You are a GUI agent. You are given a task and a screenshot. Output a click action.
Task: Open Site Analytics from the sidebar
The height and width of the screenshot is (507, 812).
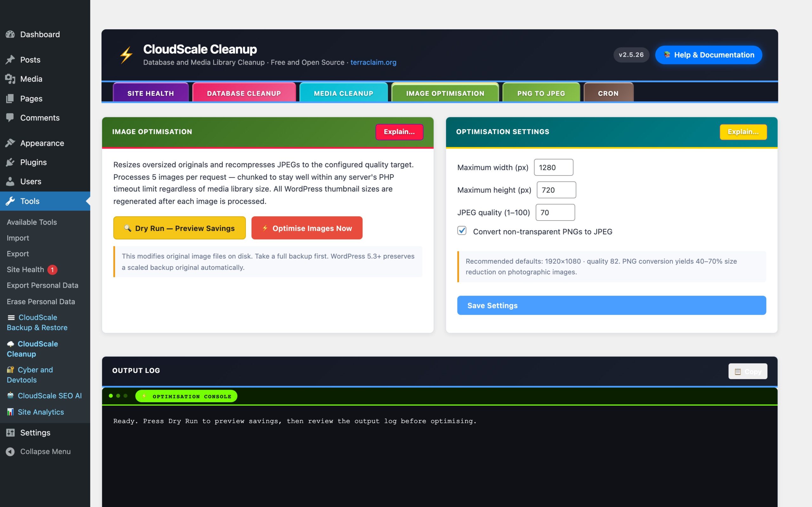tap(41, 412)
